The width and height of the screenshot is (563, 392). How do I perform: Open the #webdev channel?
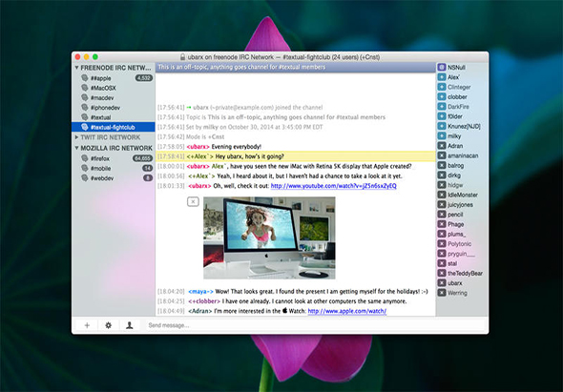(x=114, y=177)
